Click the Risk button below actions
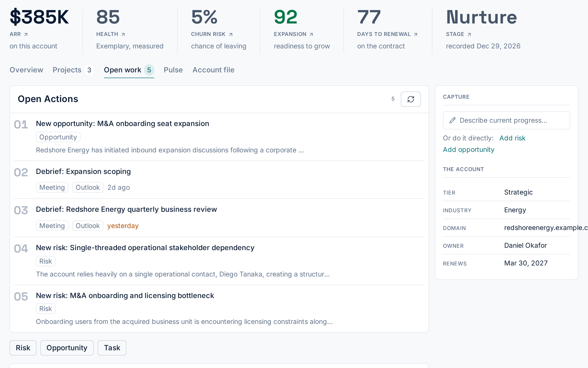The image size is (588, 368). [23, 348]
